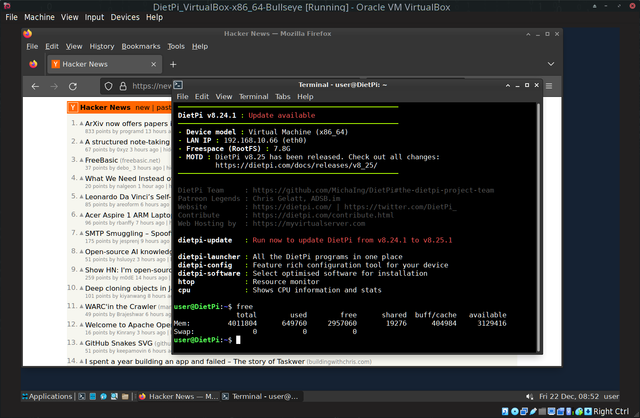Open the Firefox History menu
640x418 pixels.
tap(102, 46)
